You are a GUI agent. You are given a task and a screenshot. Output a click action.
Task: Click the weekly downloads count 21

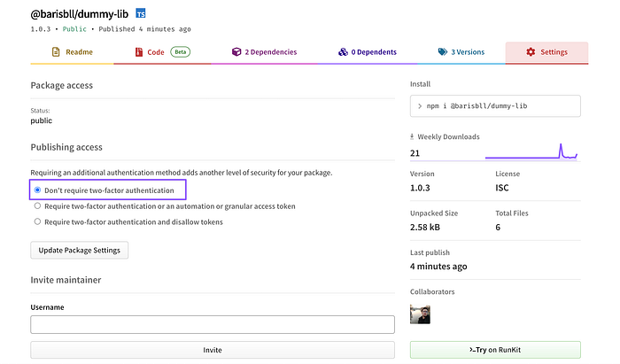tap(415, 153)
